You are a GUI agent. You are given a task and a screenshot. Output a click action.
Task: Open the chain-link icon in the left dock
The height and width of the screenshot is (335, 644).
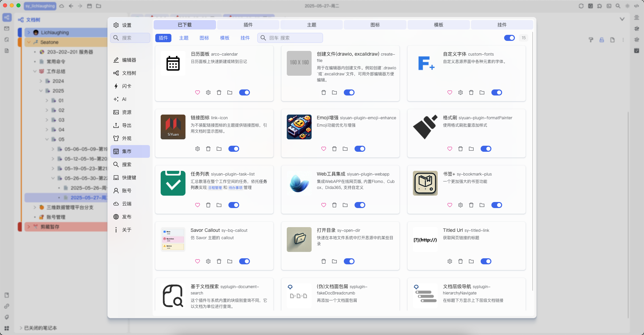[7, 306]
